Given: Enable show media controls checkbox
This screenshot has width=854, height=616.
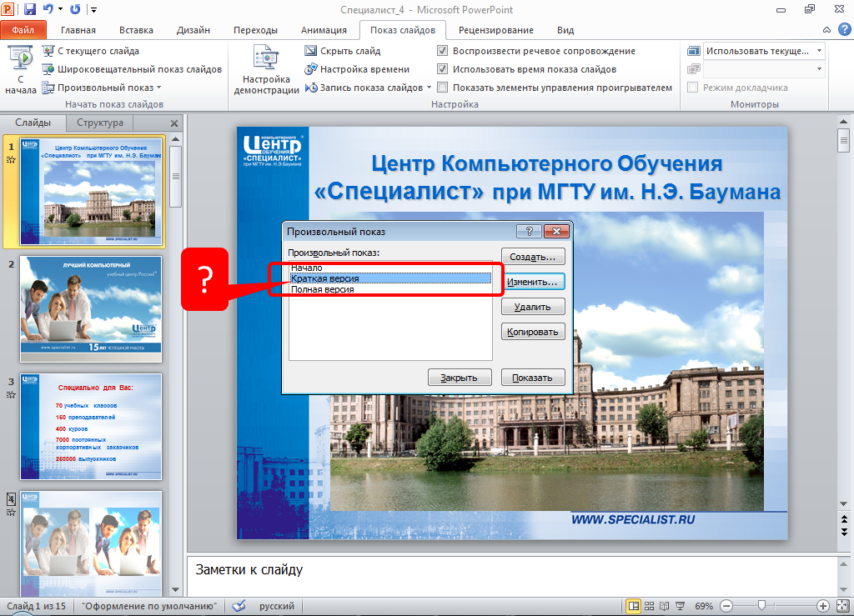Looking at the screenshot, I should [x=443, y=88].
